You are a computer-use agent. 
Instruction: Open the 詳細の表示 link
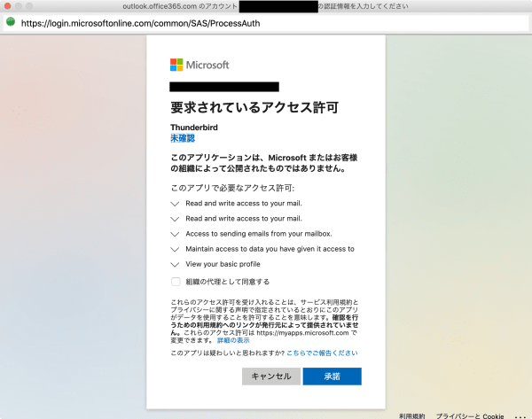233,340
